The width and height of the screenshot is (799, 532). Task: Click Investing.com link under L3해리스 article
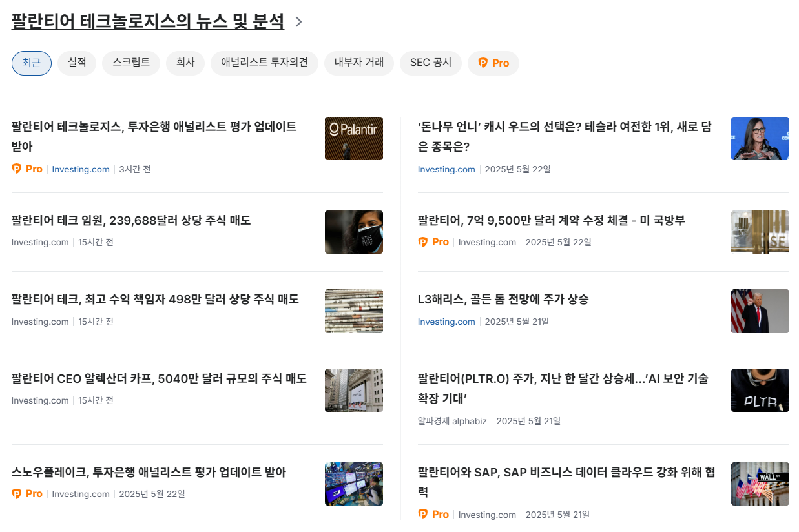pyautogui.click(x=446, y=322)
